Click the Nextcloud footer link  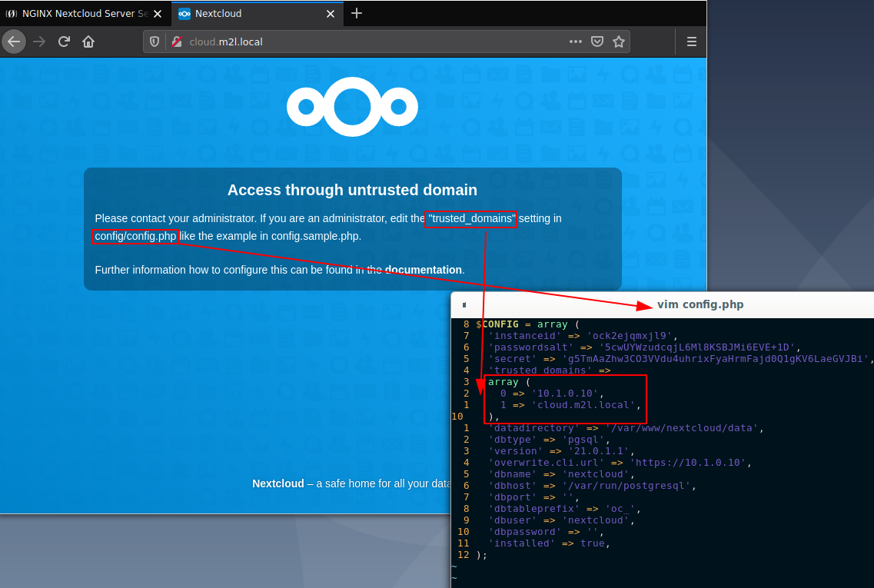click(278, 483)
